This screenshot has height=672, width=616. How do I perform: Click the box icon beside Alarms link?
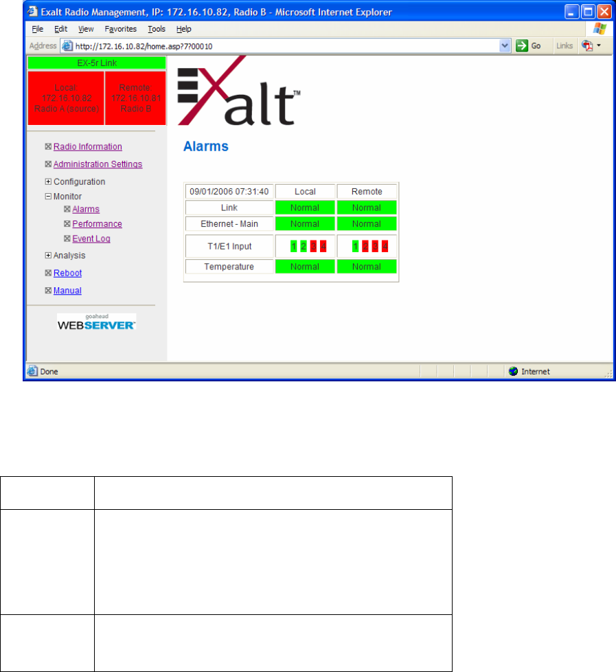pos(67,209)
